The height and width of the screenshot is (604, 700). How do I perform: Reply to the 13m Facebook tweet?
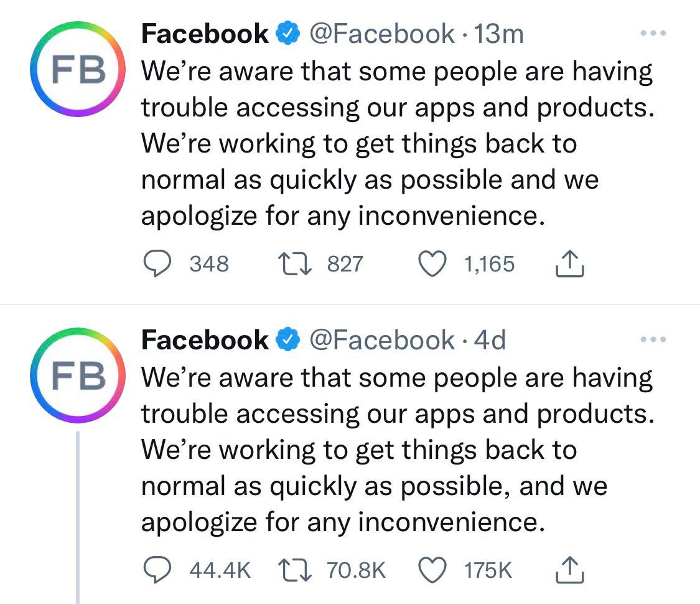(x=157, y=263)
